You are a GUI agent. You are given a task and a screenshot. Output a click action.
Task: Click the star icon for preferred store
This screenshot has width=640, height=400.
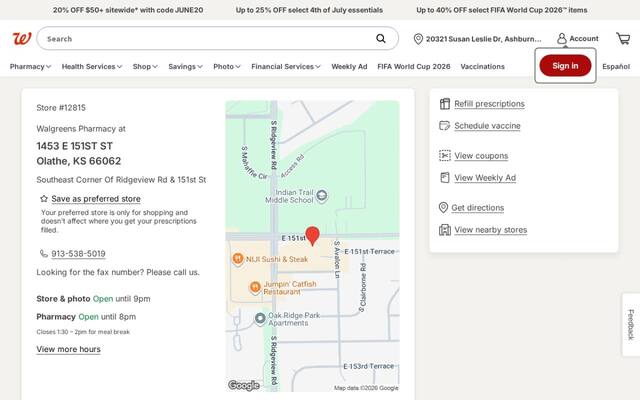[x=44, y=199]
